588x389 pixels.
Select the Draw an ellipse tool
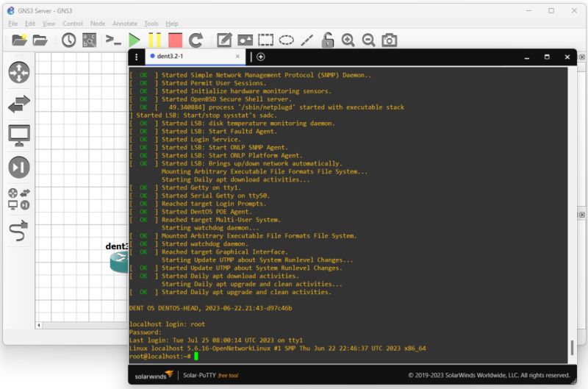click(x=286, y=40)
